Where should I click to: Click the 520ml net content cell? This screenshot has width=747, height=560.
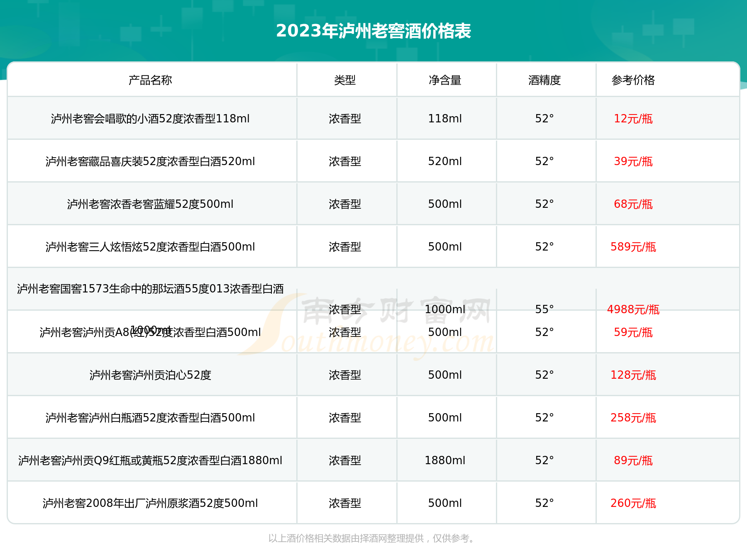pos(445,161)
